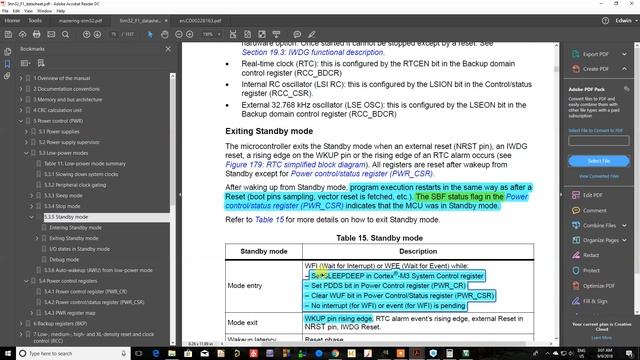
Task: Click file to convert input field
Action: point(599,141)
